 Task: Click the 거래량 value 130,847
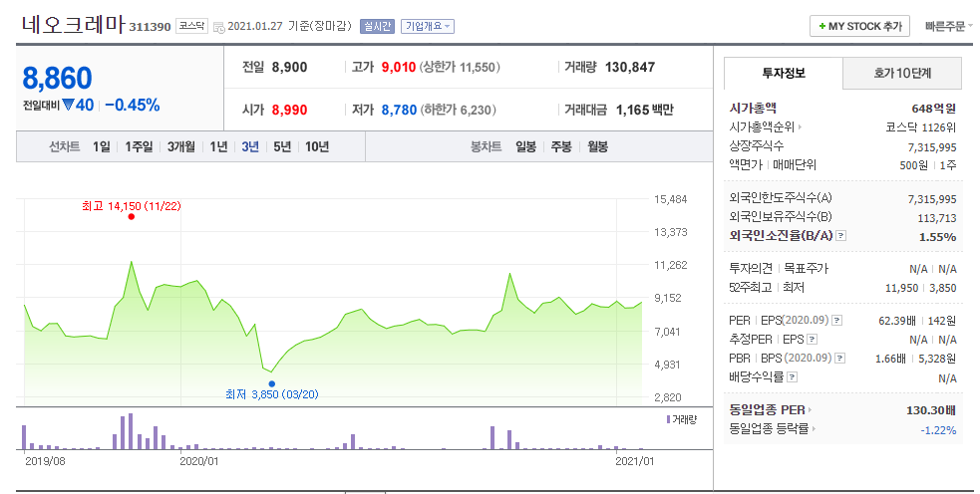point(630,68)
